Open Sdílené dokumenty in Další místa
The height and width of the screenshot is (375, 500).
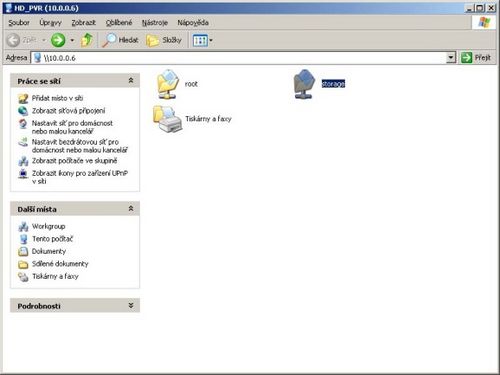coord(60,264)
